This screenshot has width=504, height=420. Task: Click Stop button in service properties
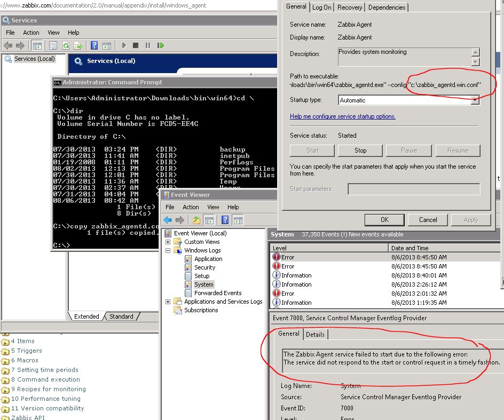[360, 150]
